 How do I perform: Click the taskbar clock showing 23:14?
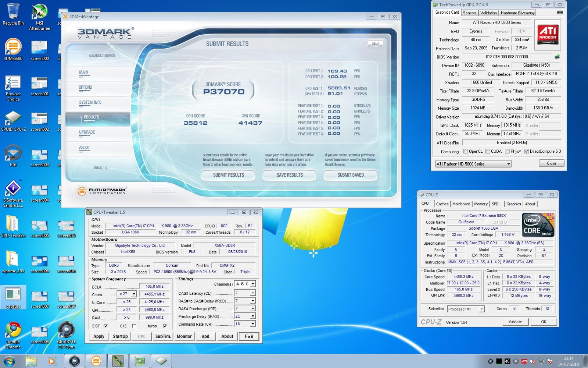[568, 361]
